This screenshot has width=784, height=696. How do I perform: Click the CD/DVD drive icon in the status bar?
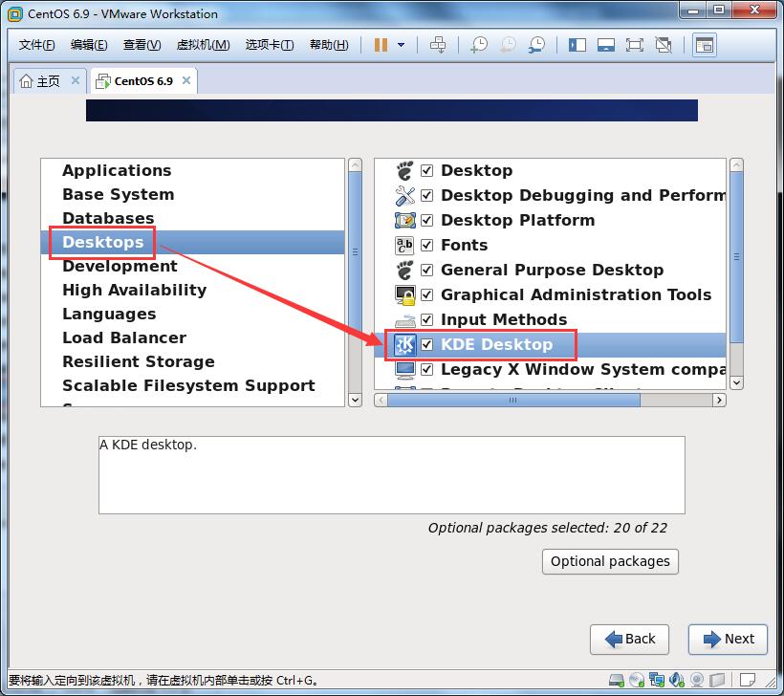click(x=637, y=680)
